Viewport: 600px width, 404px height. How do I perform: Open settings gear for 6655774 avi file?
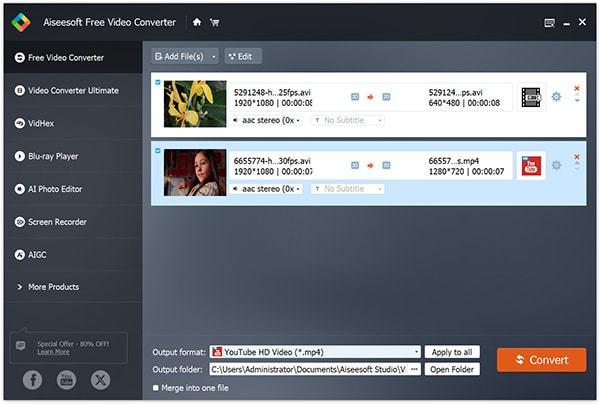pyautogui.click(x=556, y=165)
